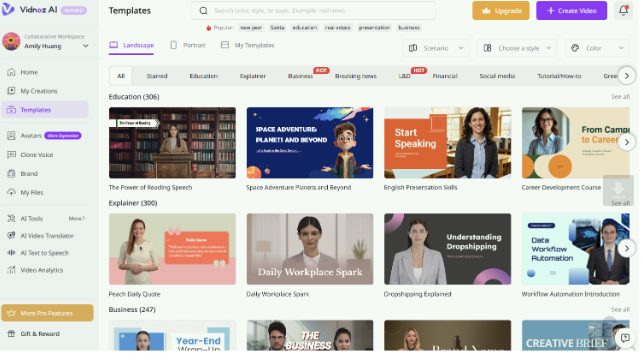This screenshot has width=642, height=361.
Task: Select the Explainer category tab
Action: pyautogui.click(x=254, y=76)
